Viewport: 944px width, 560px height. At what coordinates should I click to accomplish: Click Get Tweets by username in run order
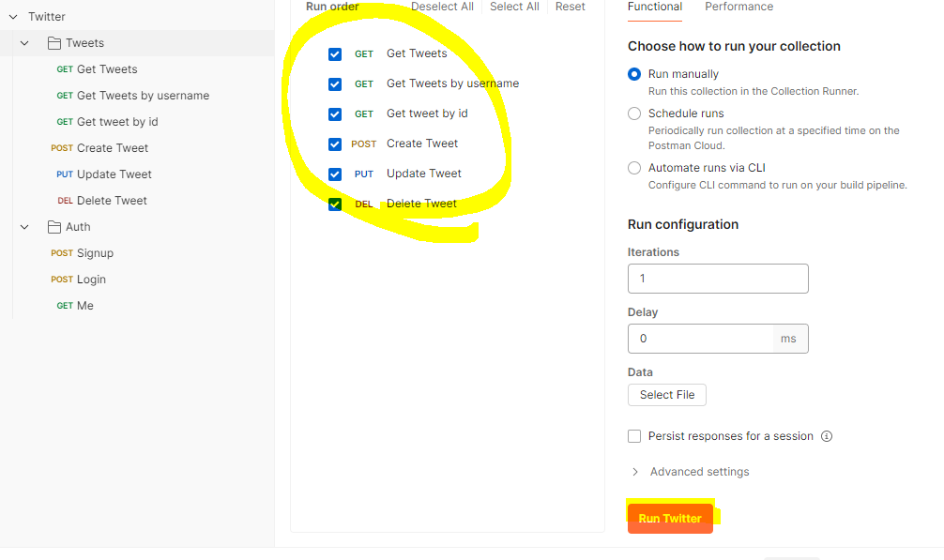[x=452, y=83]
